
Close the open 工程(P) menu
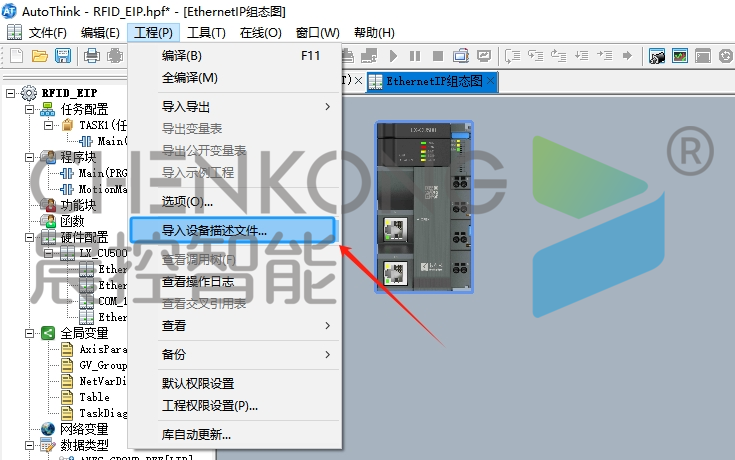coord(153,33)
